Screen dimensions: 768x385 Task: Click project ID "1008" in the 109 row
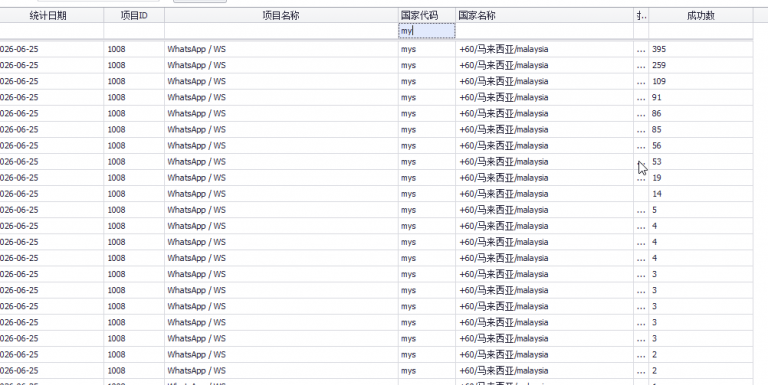116,81
